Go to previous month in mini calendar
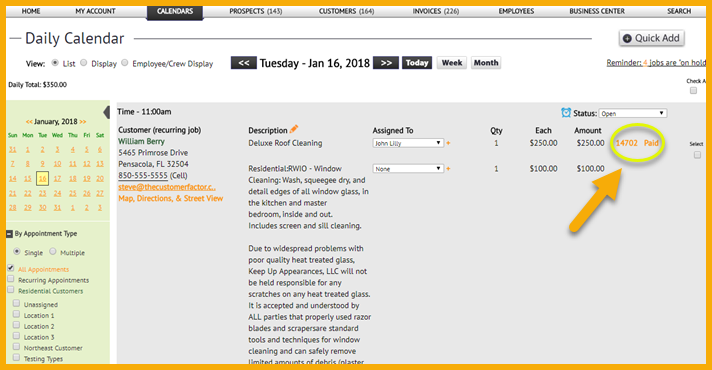712x370 pixels. [x=29, y=122]
